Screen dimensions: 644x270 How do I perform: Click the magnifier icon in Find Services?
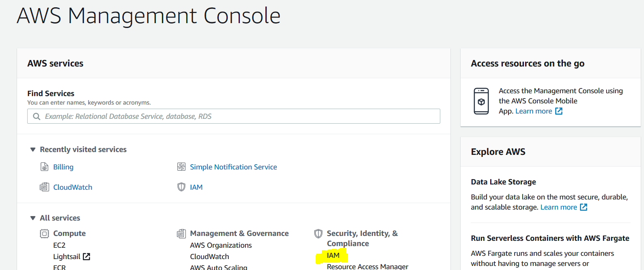coord(37,116)
